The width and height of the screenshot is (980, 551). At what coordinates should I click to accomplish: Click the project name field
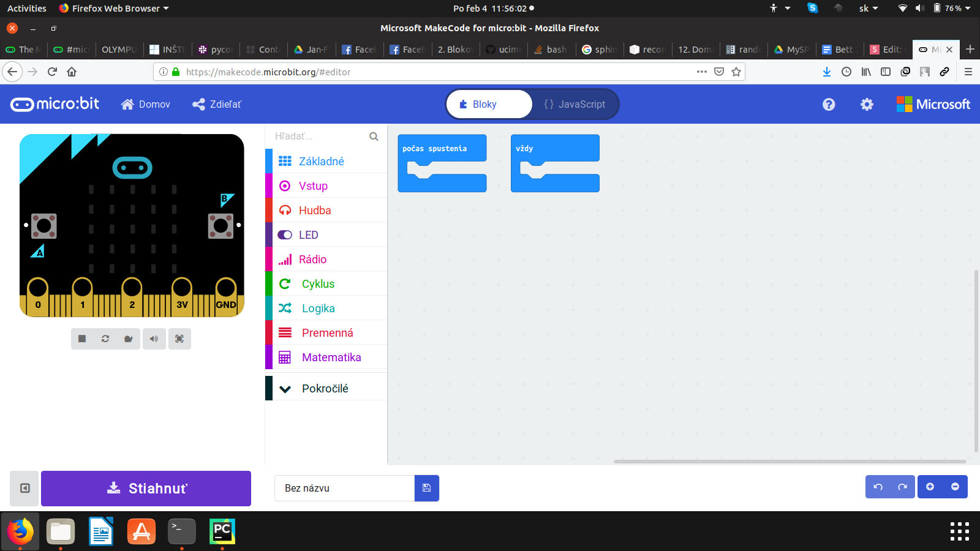[344, 488]
